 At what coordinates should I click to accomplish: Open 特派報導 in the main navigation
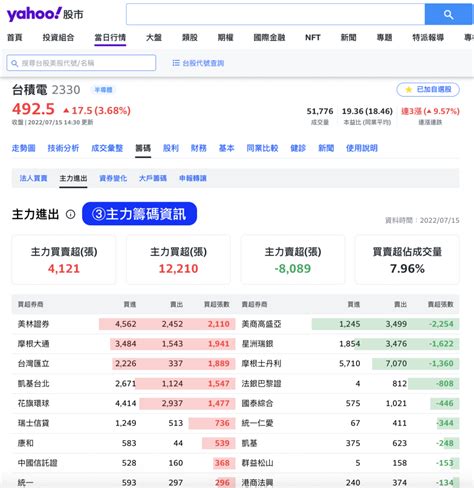coord(428,37)
